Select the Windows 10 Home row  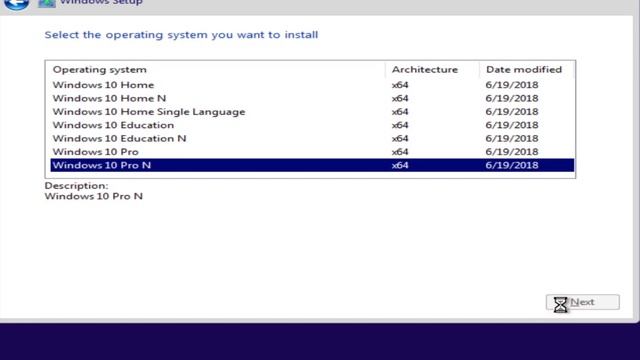(x=312, y=85)
